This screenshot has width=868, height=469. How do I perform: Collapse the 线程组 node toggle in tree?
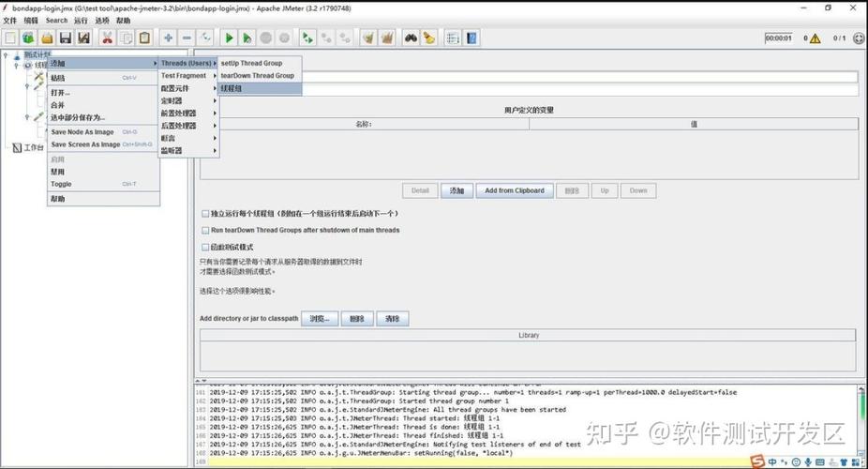click(16, 66)
